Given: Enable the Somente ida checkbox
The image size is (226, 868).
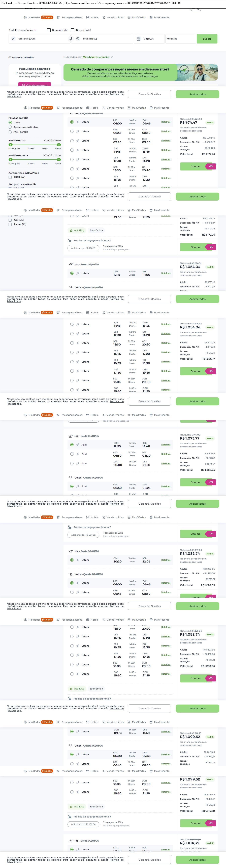Looking at the screenshot, I should [x=49, y=30].
